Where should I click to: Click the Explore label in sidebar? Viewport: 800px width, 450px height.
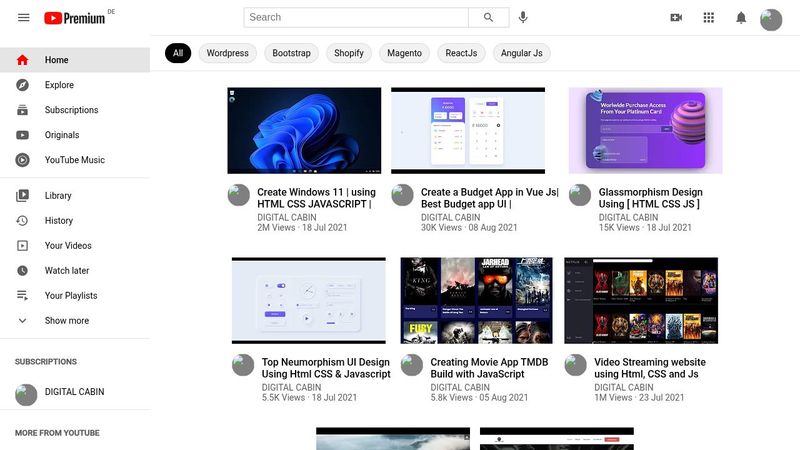click(x=59, y=85)
